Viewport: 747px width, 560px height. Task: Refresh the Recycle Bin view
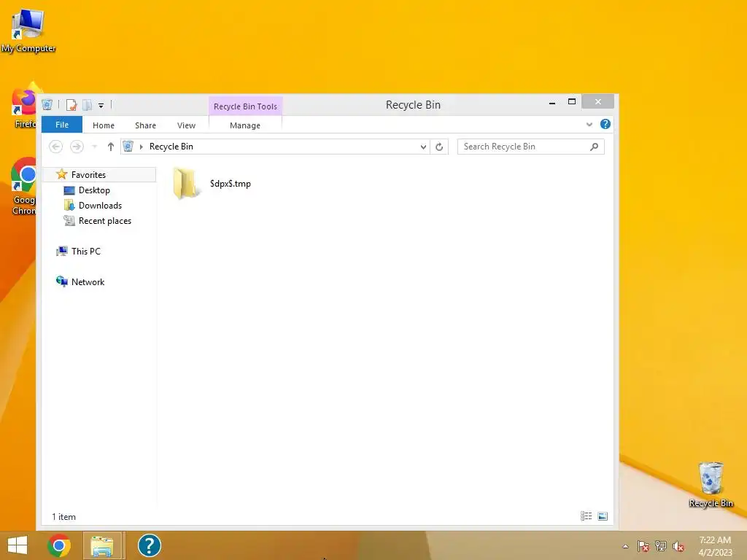[439, 147]
